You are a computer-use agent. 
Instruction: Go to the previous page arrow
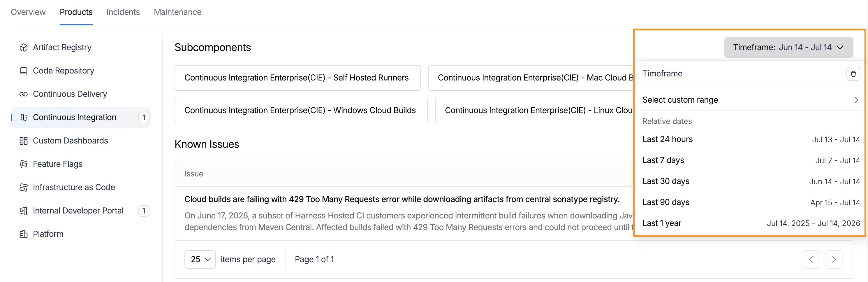[x=810, y=260]
